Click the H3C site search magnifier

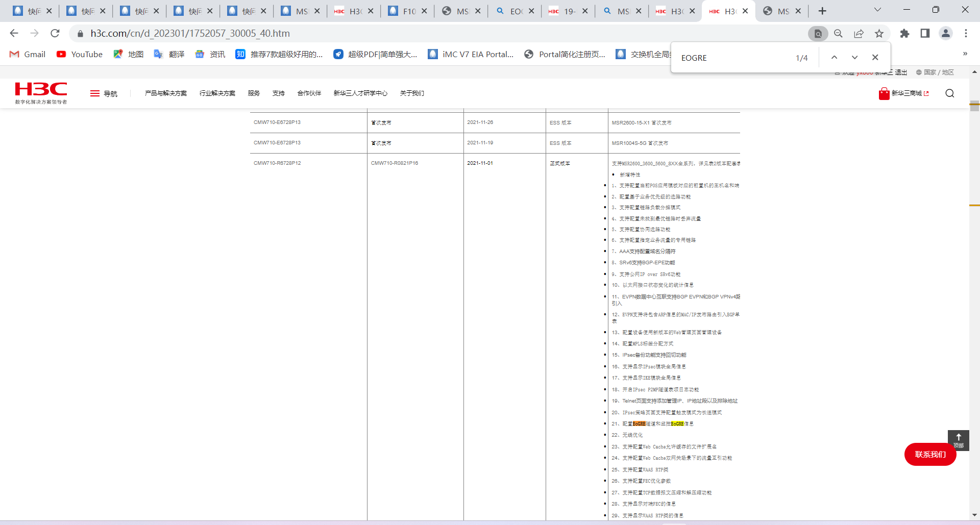949,93
